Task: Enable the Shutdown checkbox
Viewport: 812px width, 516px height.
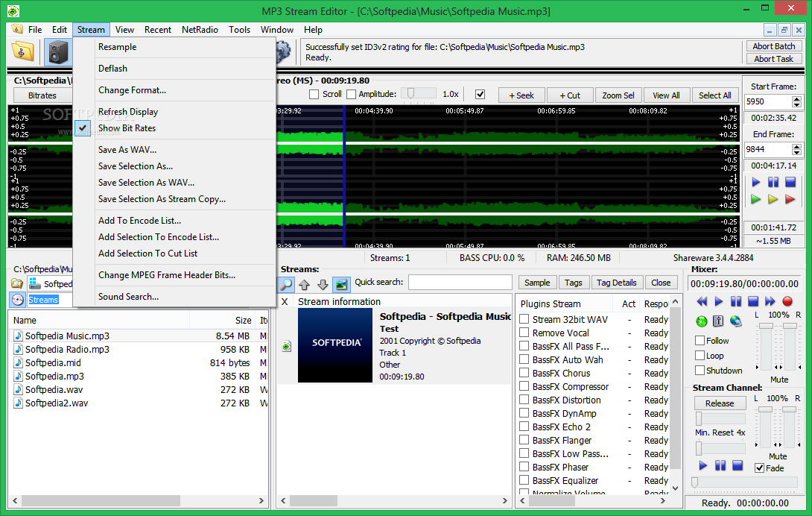Action: pos(700,371)
